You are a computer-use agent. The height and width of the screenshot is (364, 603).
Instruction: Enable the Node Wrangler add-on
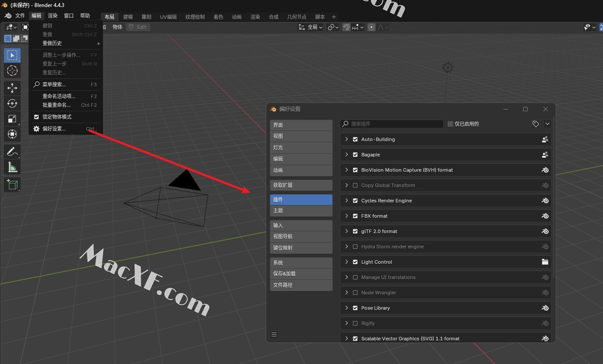[x=355, y=293]
